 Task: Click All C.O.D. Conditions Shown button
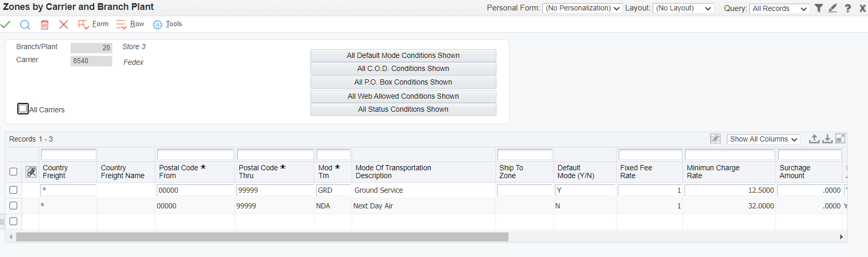[403, 69]
